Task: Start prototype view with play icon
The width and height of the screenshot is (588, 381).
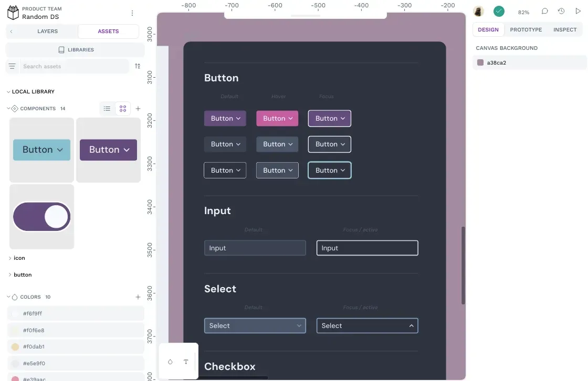Action: [578, 11]
